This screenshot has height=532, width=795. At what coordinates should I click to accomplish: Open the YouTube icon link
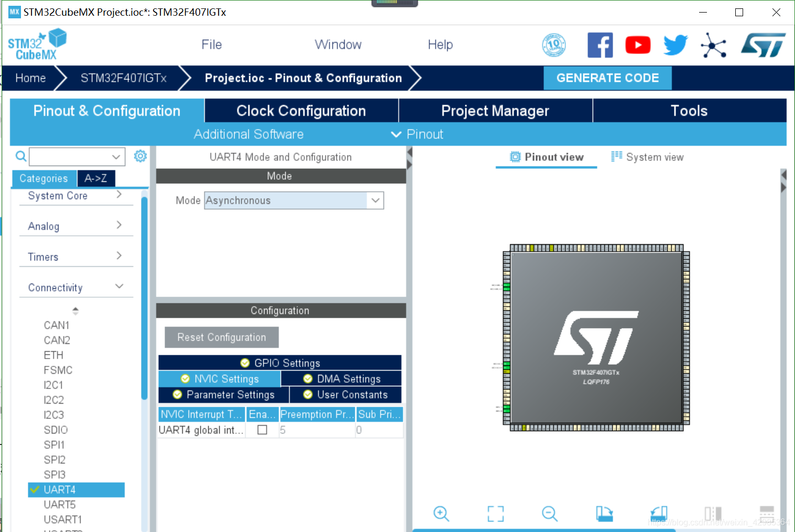click(x=638, y=45)
